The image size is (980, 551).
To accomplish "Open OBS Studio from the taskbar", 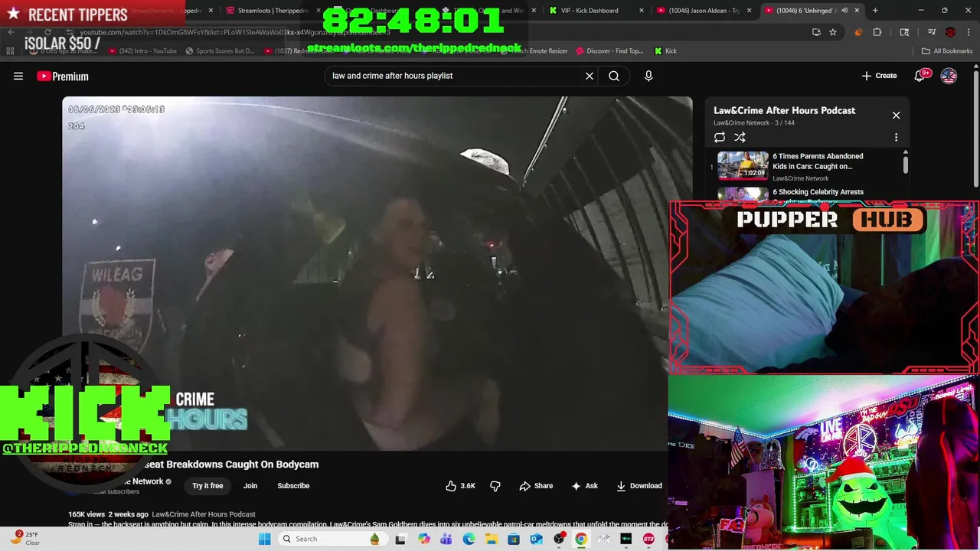I will pos(559,539).
